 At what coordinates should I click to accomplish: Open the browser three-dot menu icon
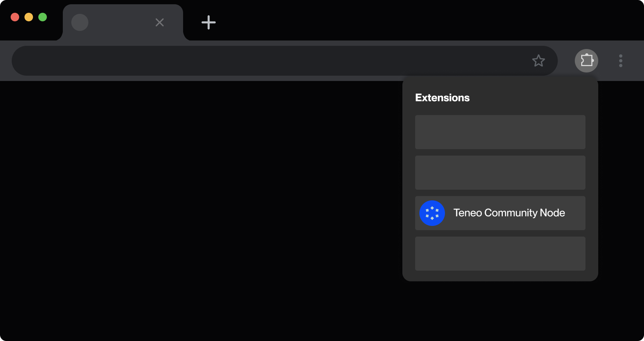(x=621, y=61)
